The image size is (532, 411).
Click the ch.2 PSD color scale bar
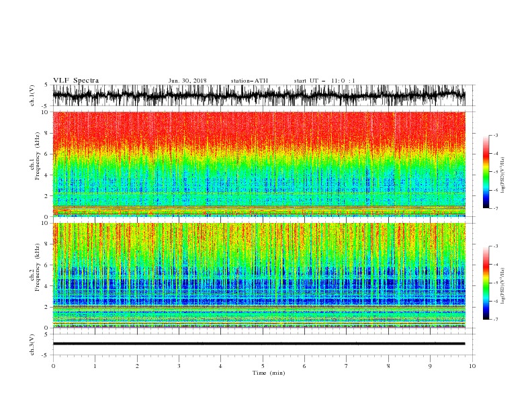point(486,283)
